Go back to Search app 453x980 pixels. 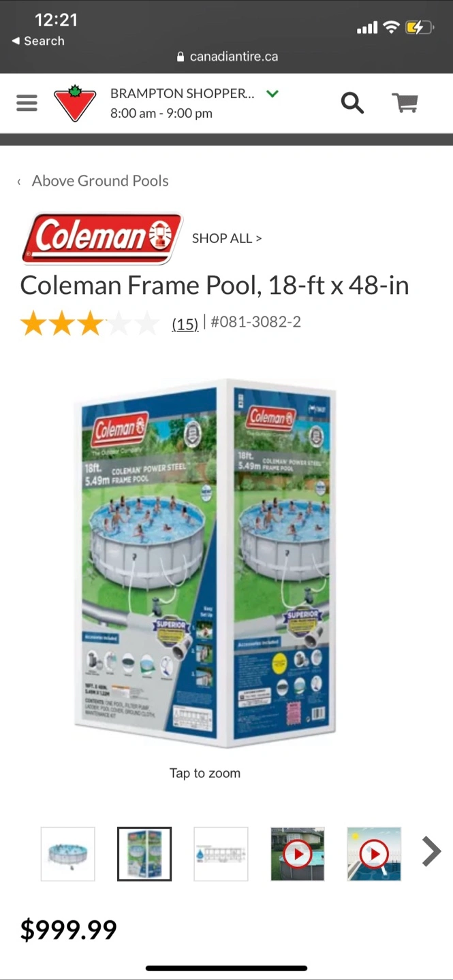coord(38,41)
